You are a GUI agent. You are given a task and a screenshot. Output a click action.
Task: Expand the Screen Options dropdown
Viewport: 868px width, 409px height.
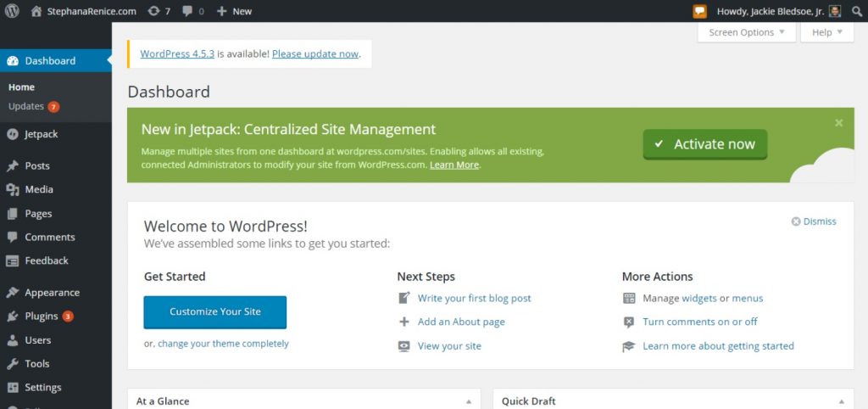coord(746,32)
